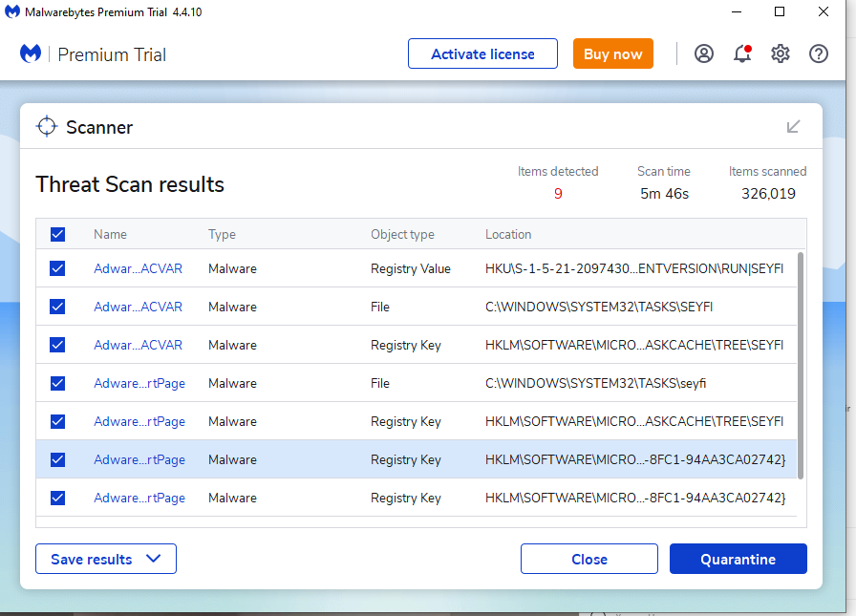Uncheck the Adware...rtPage ASKCACHE\TREE\SEYFI row checkbox
This screenshot has height=616, width=856.
[57, 421]
